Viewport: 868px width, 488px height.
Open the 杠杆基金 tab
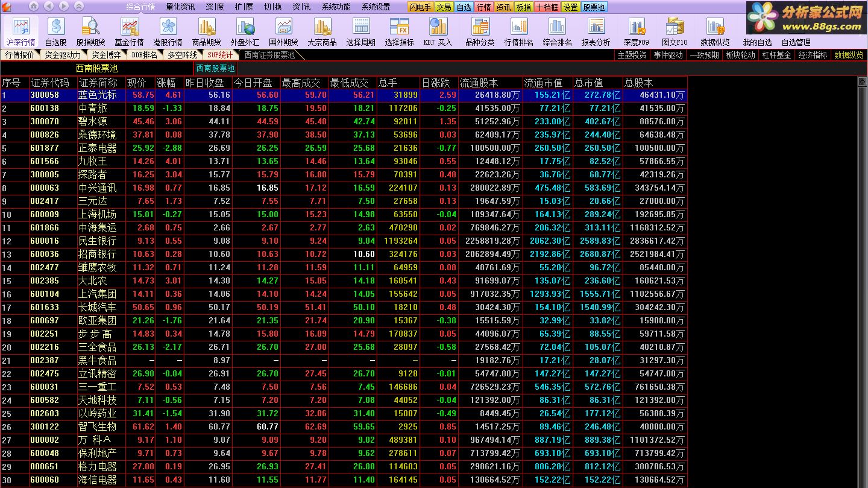(x=776, y=55)
